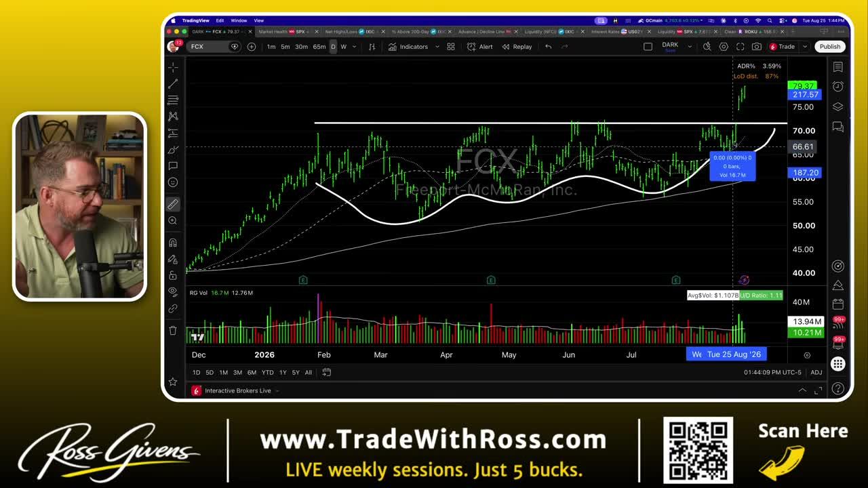Image resolution: width=868 pixels, height=488 pixels.
Task: Switch to the 5m interval
Action: click(x=285, y=47)
